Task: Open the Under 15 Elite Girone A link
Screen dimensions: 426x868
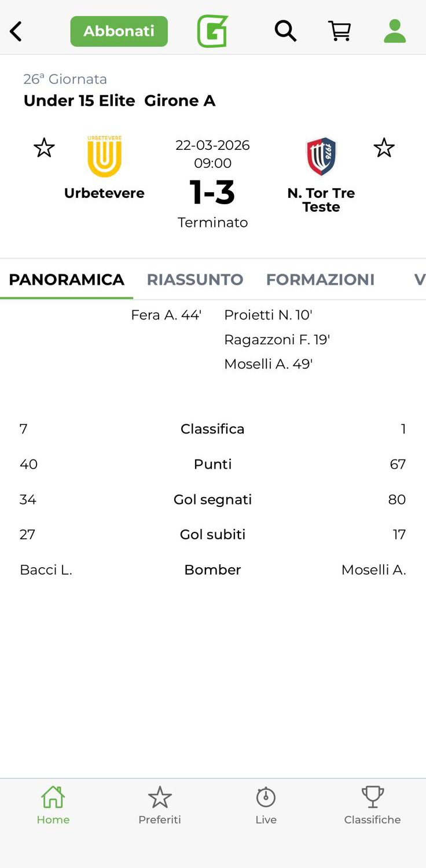Action: pos(119,101)
